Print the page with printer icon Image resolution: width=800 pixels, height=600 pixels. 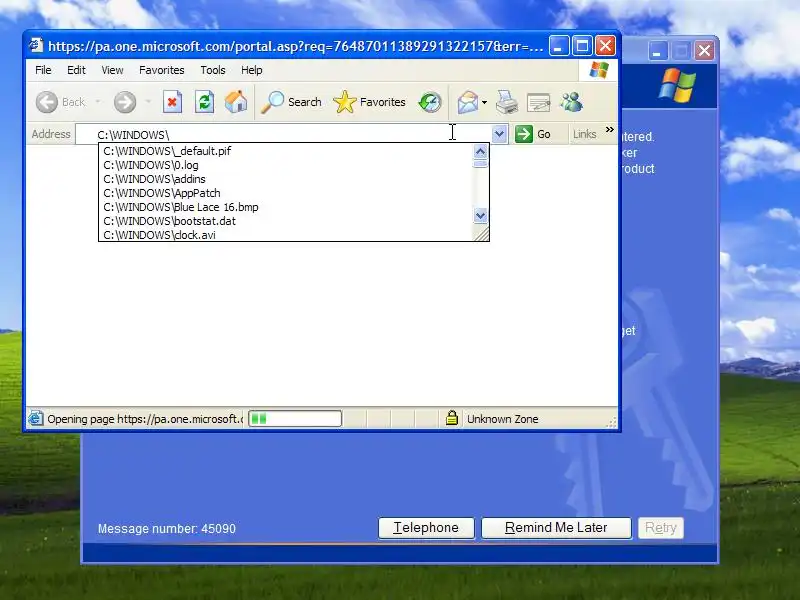click(507, 102)
